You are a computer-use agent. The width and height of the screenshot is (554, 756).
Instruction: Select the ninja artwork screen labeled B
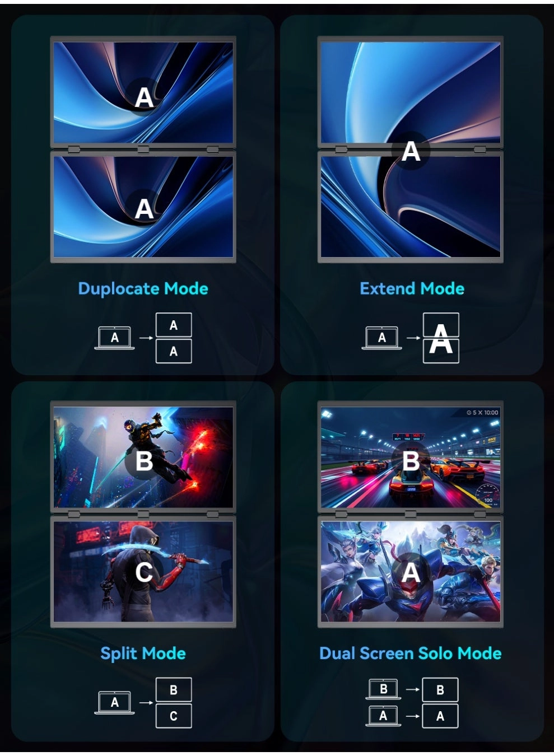coord(143,457)
